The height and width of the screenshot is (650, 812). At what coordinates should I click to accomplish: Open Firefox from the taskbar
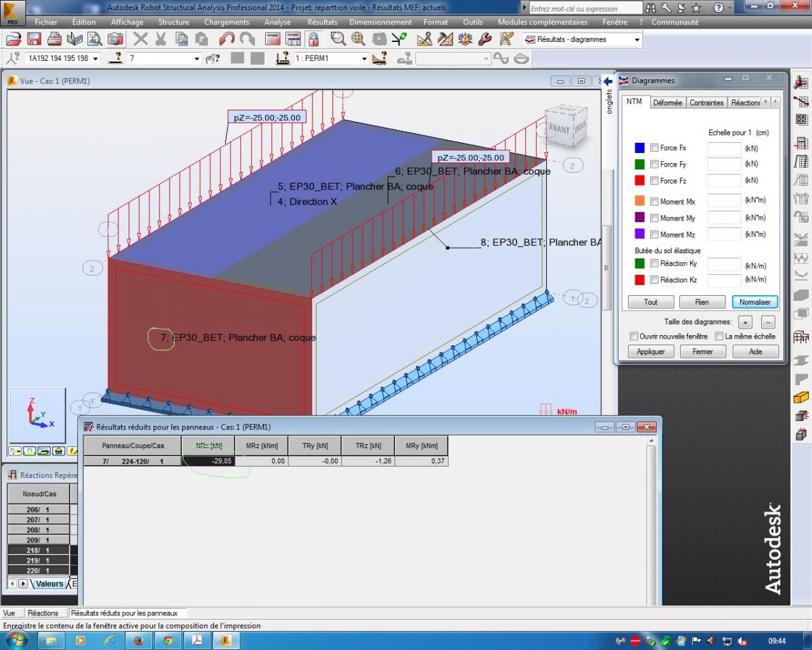139,640
